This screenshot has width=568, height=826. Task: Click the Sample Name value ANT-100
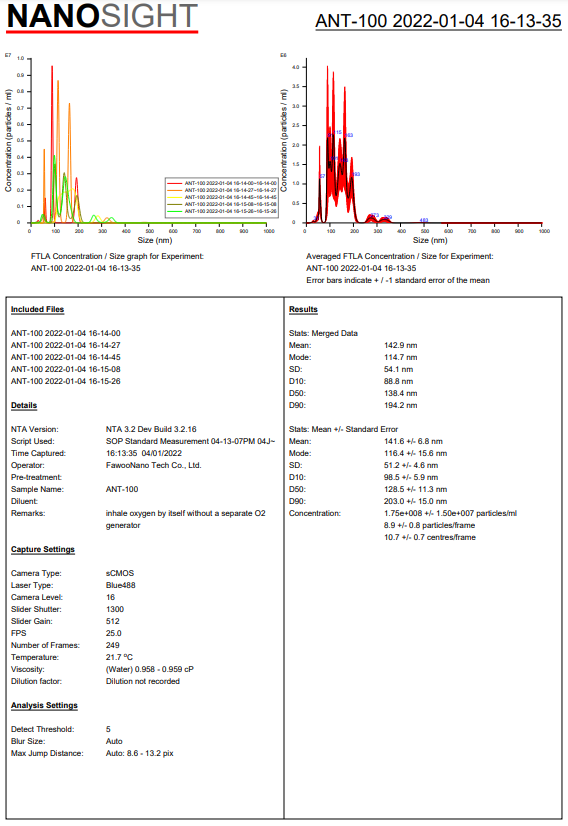click(x=122, y=489)
